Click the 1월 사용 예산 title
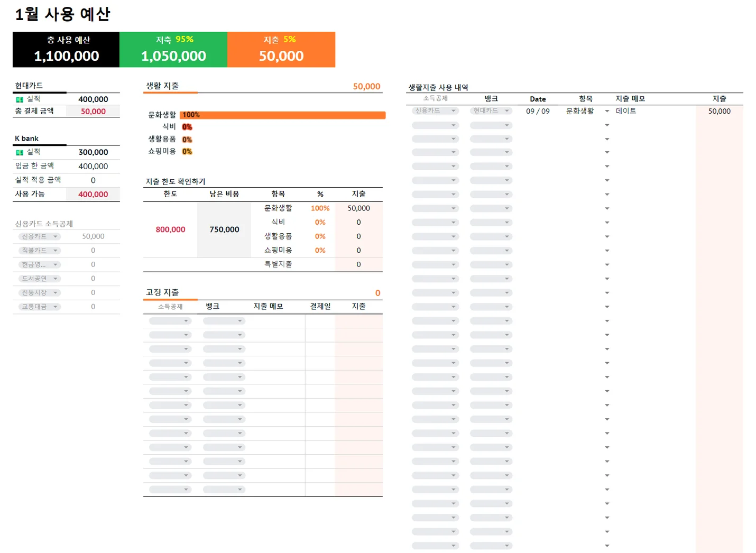The image size is (756, 553). (62, 14)
